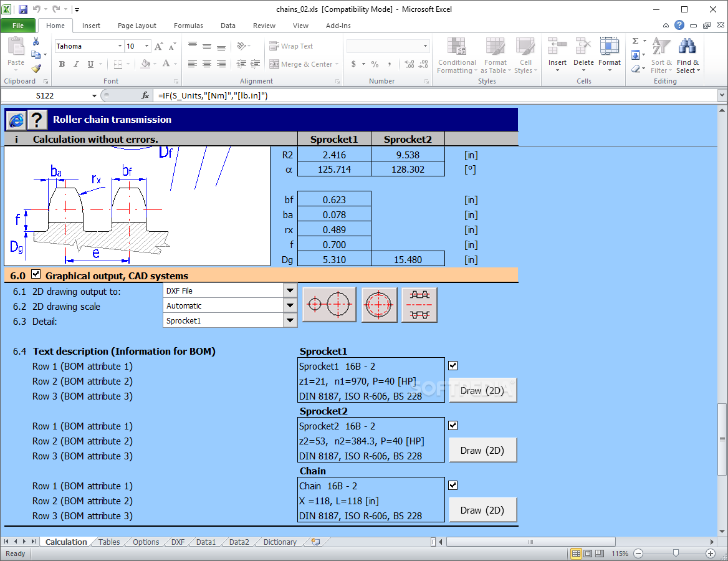
Task: Click the Sprocket1 Dg value 5.310 cell
Action: (x=334, y=259)
